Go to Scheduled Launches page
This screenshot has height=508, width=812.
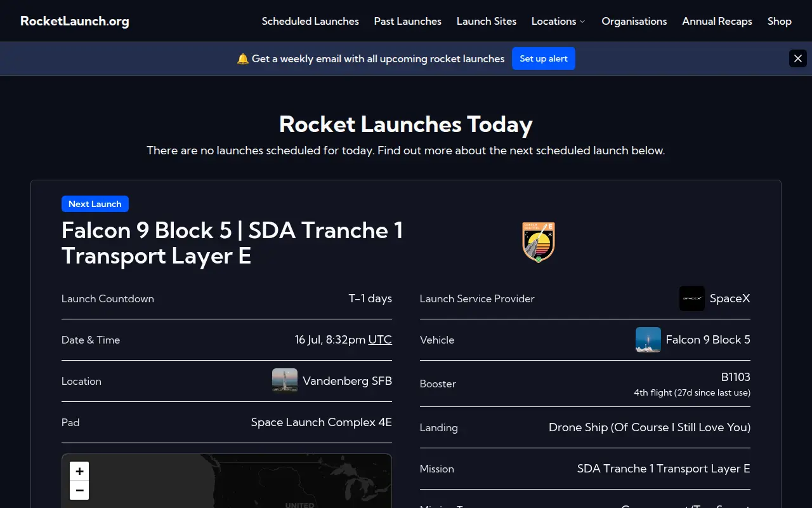[310, 21]
